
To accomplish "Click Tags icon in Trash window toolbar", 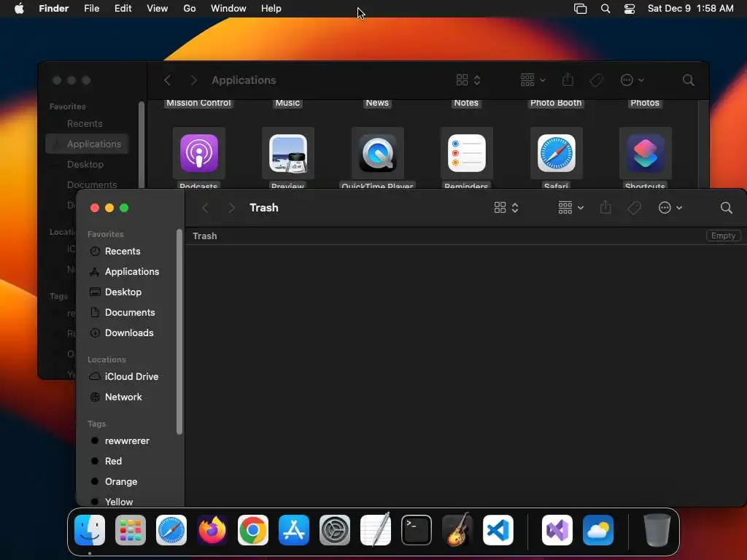I will click(x=634, y=208).
